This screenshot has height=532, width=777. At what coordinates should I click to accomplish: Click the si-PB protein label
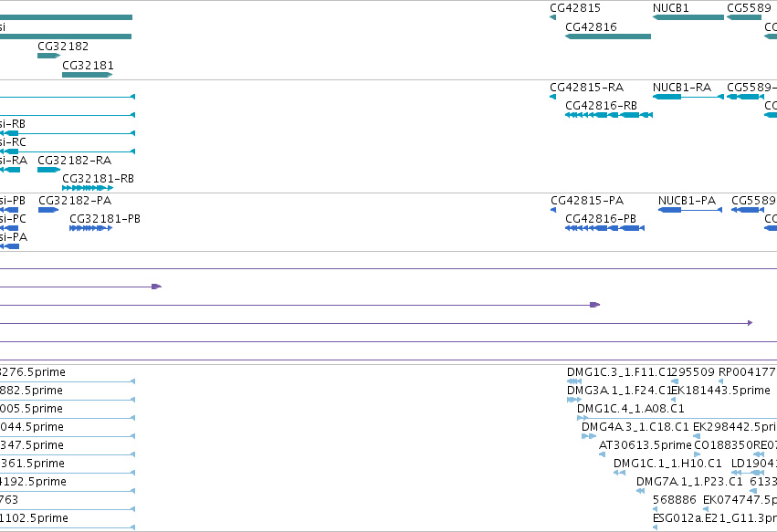(13, 201)
